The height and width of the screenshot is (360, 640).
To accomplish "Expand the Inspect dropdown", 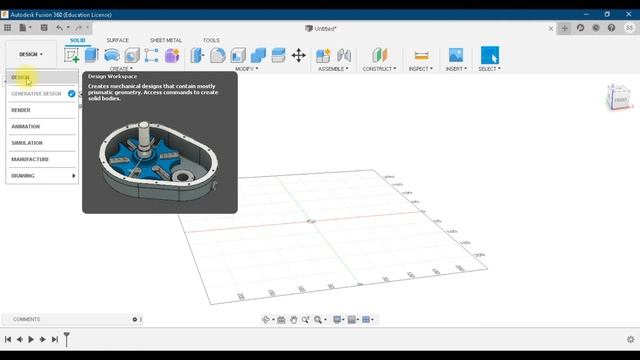I will 420,69.
